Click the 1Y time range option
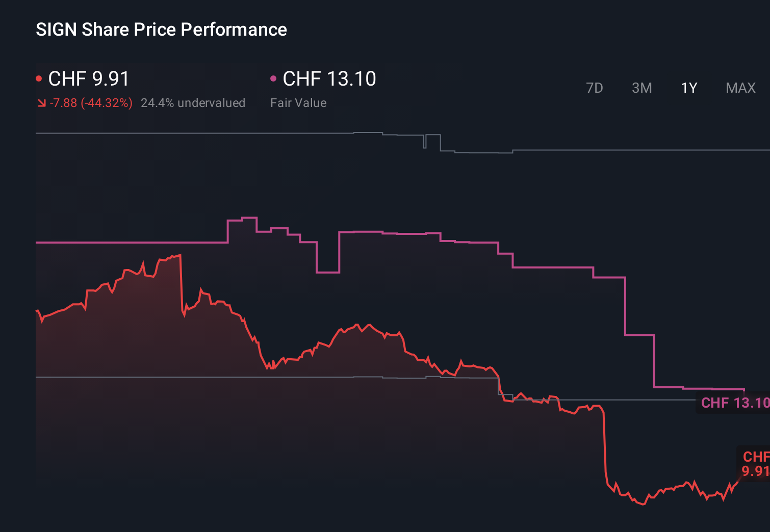Viewport: 770px width, 532px height. point(688,88)
